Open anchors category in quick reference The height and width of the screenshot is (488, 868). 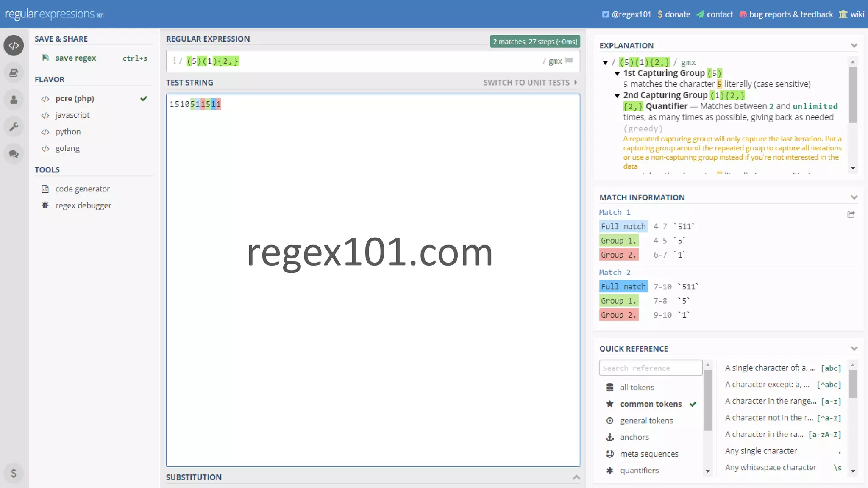point(634,437)
